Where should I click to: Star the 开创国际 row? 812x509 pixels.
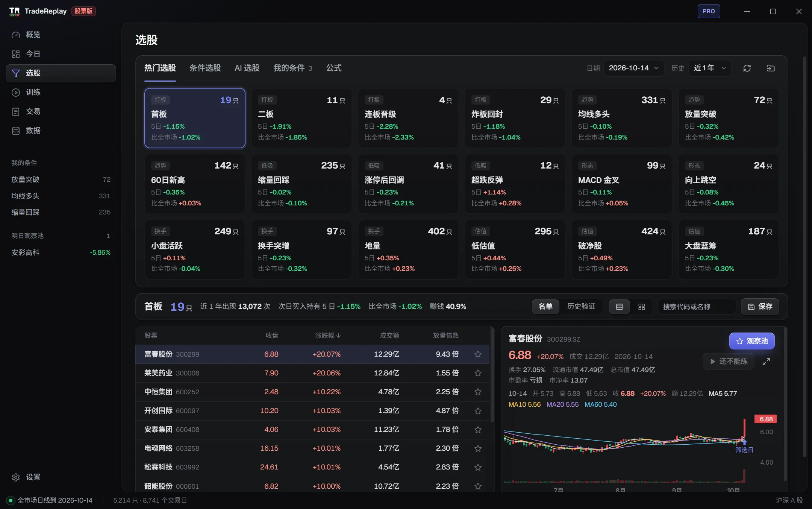tap(478, 411)
